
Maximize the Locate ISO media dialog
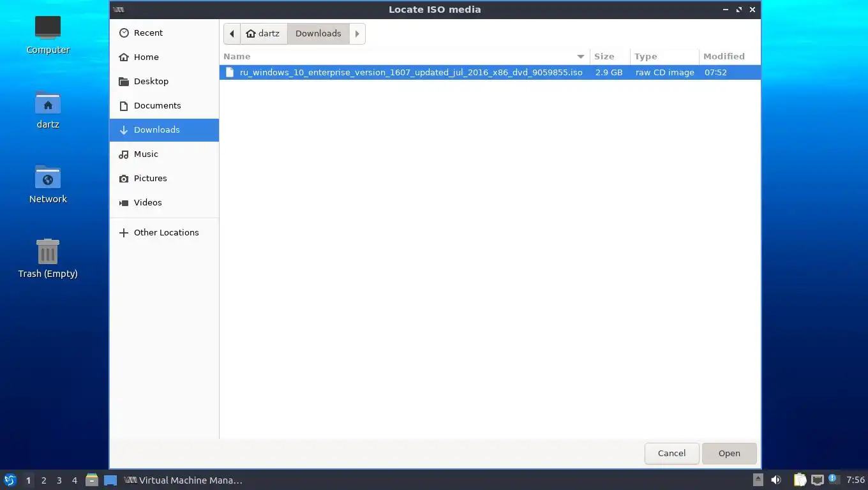click(x=739, y=10)
